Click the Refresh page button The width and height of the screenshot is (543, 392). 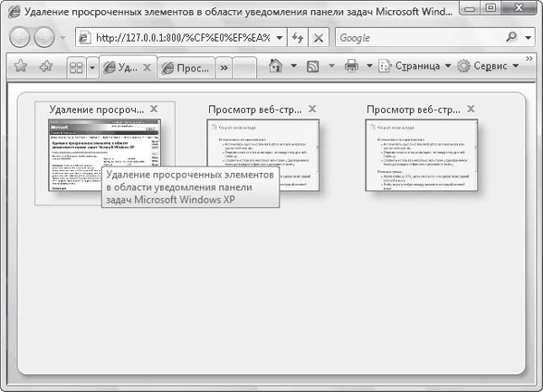click(298, 37)
